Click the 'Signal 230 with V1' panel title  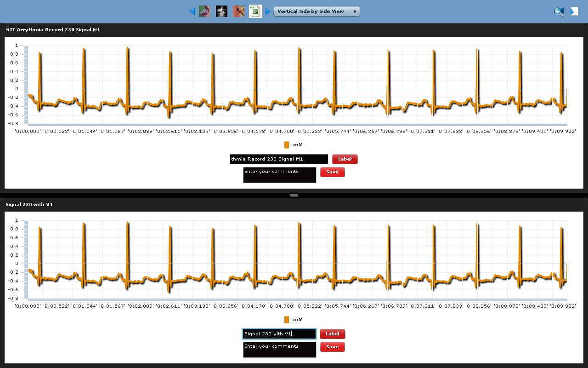(29, 204)
